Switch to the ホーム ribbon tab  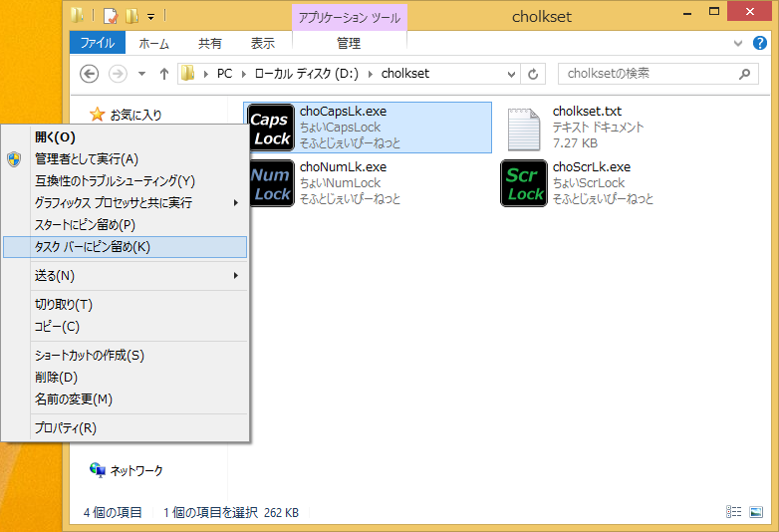pos(154,43)
